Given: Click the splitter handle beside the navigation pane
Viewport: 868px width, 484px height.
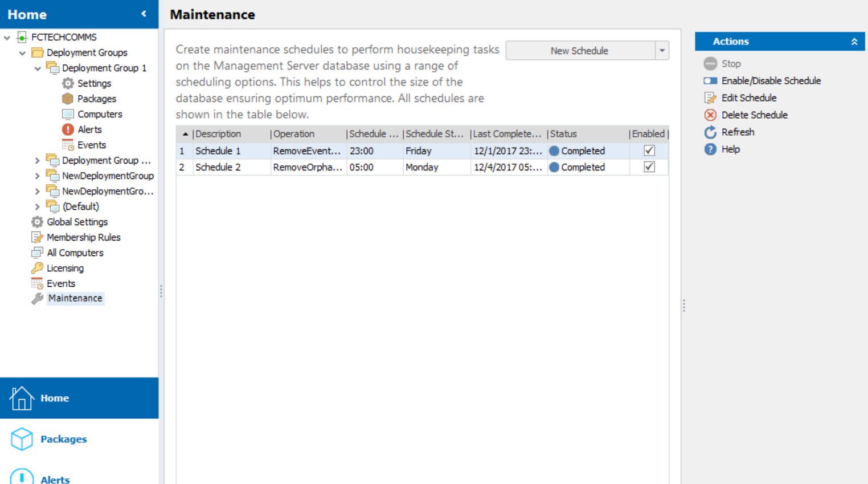Looking at the screenshot, I should pyautogui.click(x=161, y=291).
